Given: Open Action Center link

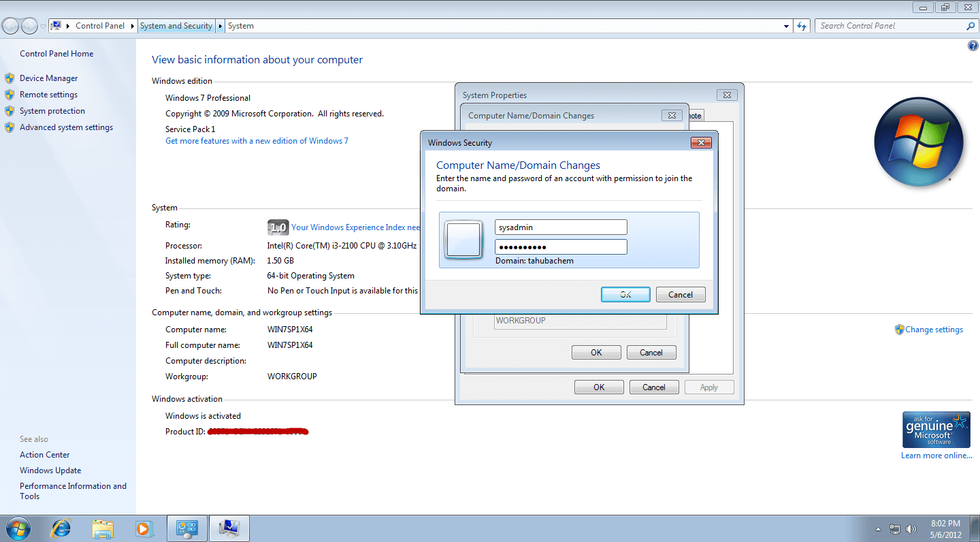Looking at the screenshot, I should point(45,455).
